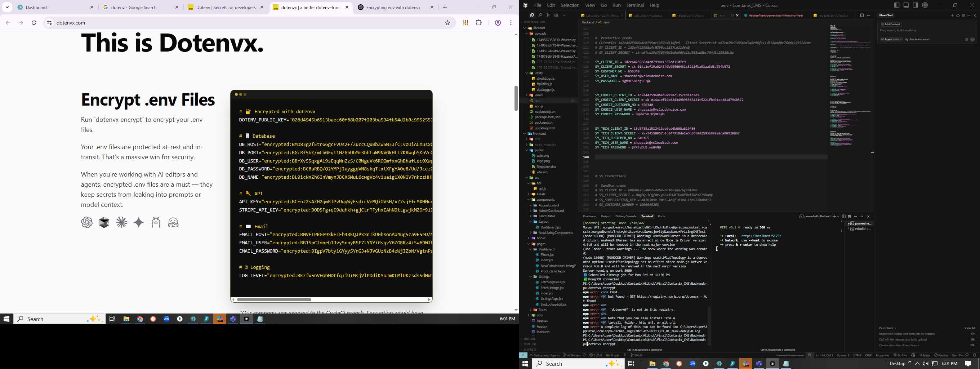Expand the OUTLINE section
This screenshot has height=369, width=980.
point(530,339)
